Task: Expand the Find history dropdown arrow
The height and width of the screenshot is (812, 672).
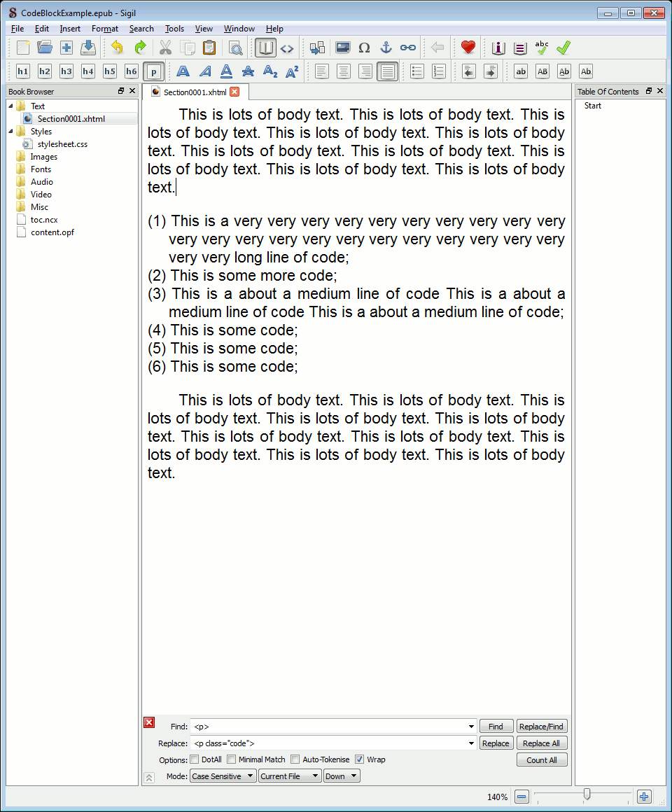Action: [471, 727]
